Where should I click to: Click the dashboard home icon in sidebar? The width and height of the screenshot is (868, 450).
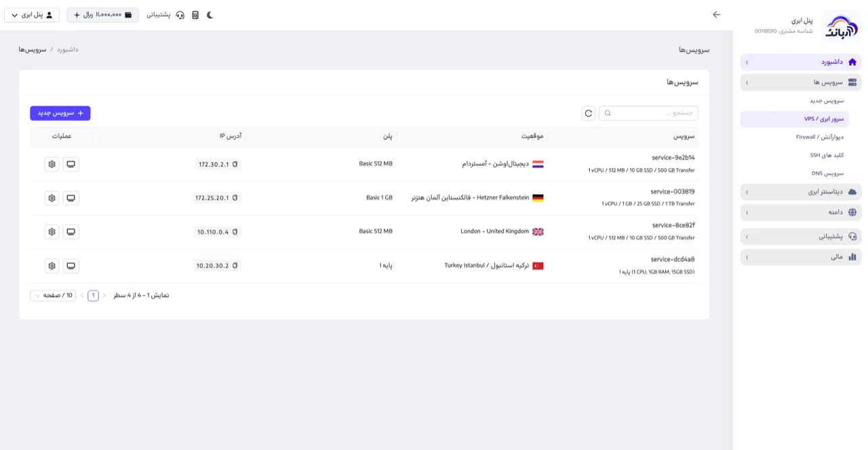click(852, 62)
